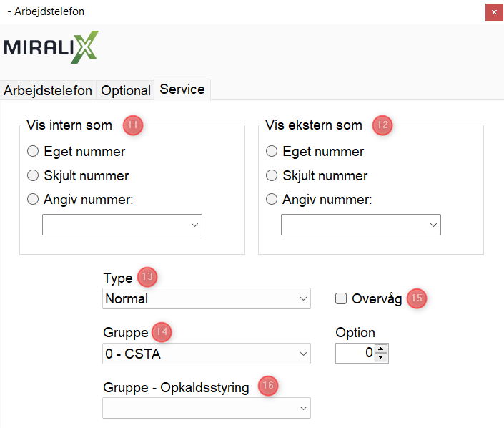Open the Type dropdown showing Normal
Image resolution: width=504 pixels, height=428 pixels.
click(x=207, y=299)
